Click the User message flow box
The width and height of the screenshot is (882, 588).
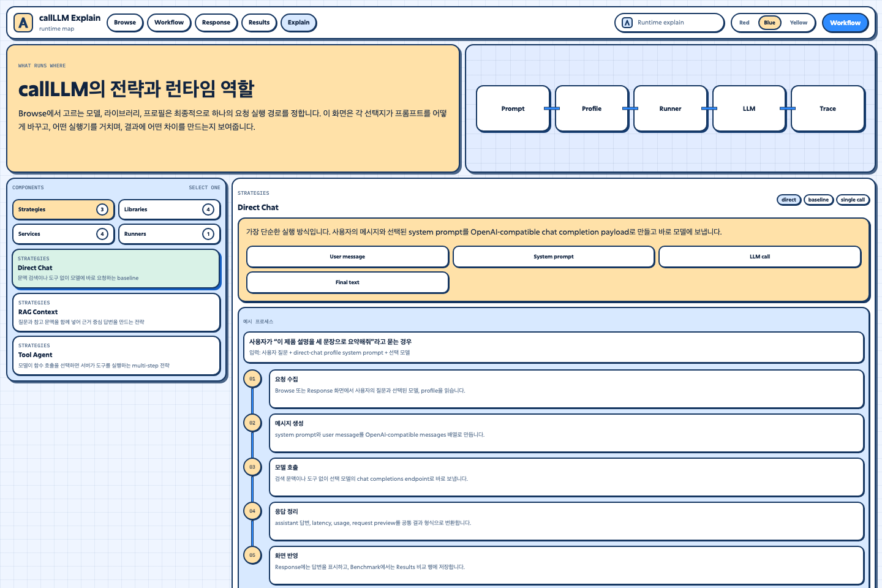coord(347,257)
